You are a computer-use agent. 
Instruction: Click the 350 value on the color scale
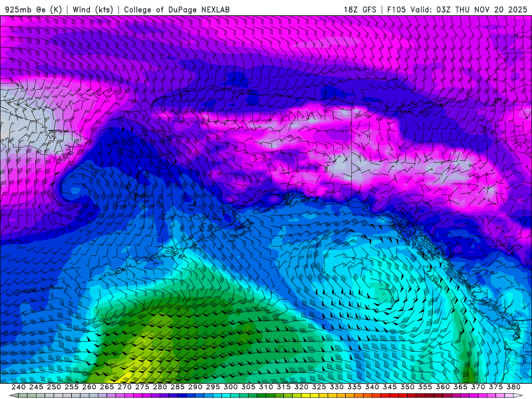coord(407,387)
